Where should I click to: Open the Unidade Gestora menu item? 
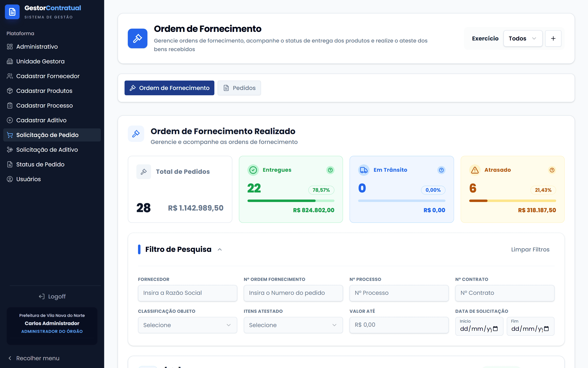(52, 61)
